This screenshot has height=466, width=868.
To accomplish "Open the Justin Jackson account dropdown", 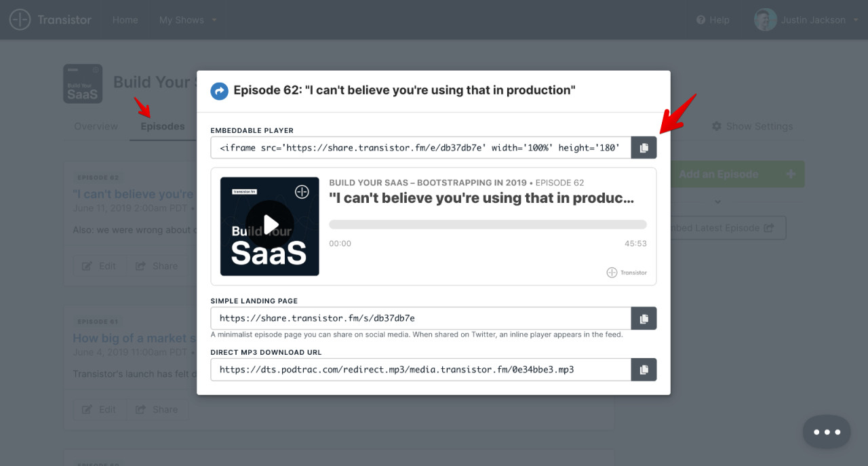I will pyautogui.click(x=806, y=20).
